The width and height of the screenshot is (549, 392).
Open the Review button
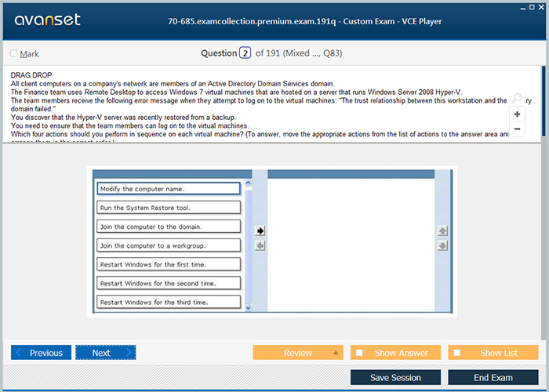pyautogui.click(x=298, y=353)
